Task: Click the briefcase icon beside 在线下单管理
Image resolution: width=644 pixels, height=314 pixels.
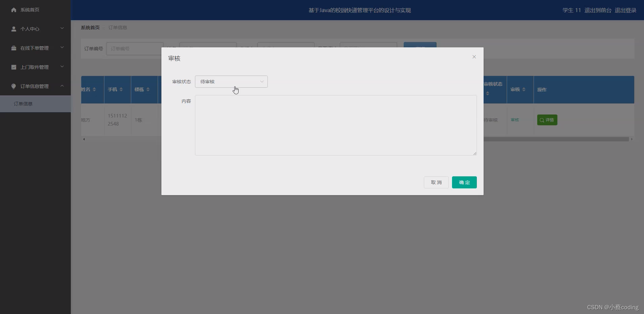Action: pyautogui.click(x=14, y=48)
